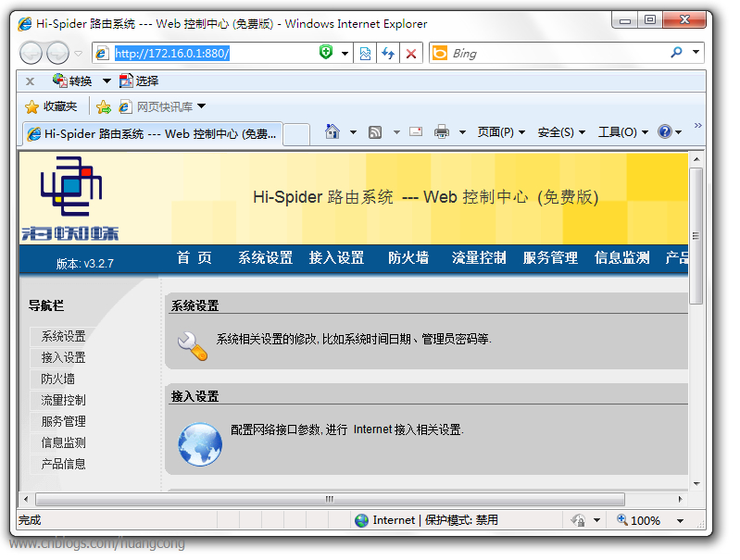Click the status bar privacy lock icon
Image resolution: width=740 pixels, height=560 pixels.
(x=578, y=520)
